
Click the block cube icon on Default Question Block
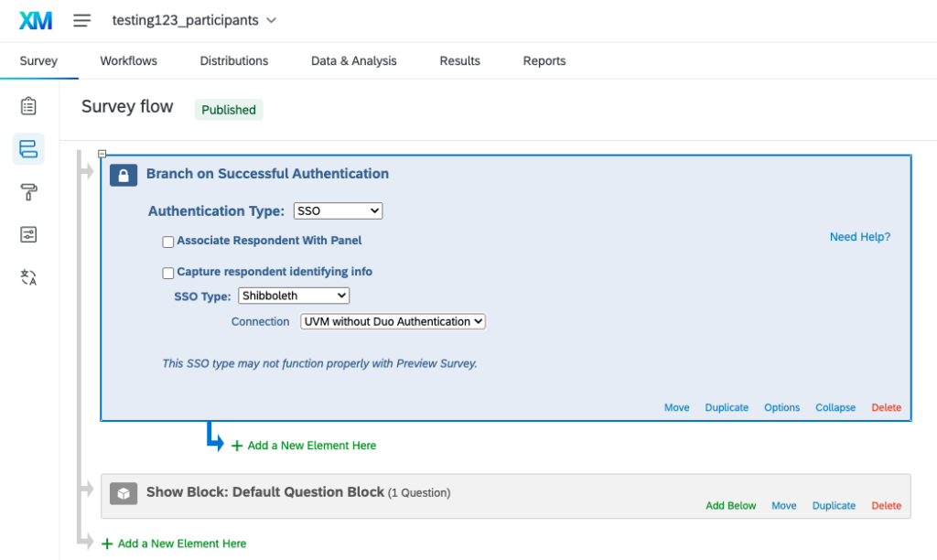coord(123,492)
